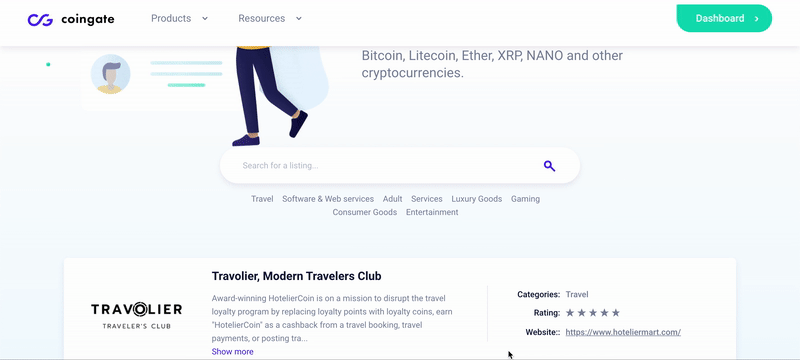Click the CoinGate logo icon
The image size is (800, 360).
click(40, 19)
